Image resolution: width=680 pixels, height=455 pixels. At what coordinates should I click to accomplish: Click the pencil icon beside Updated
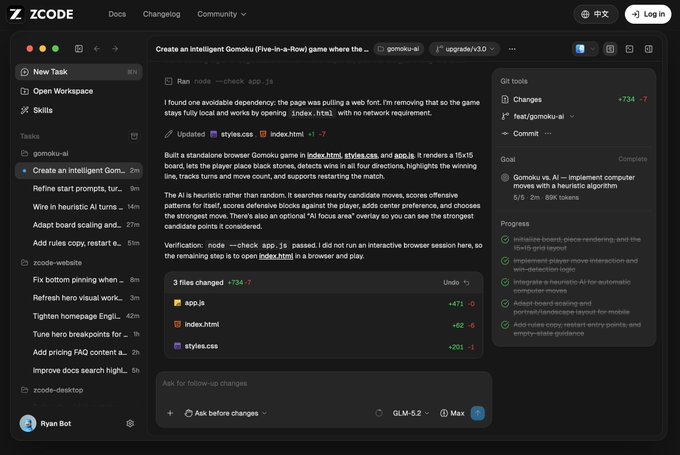coord(168,134)
